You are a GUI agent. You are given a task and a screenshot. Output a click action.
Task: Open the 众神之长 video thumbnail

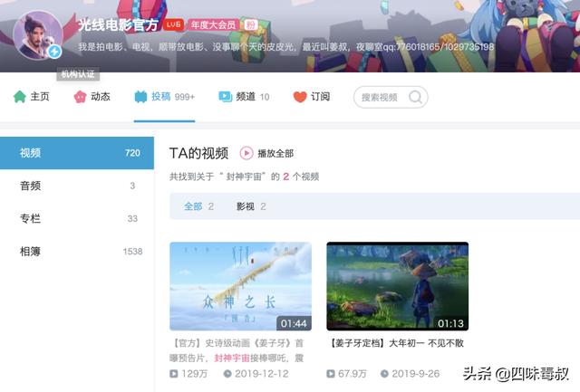240,286
